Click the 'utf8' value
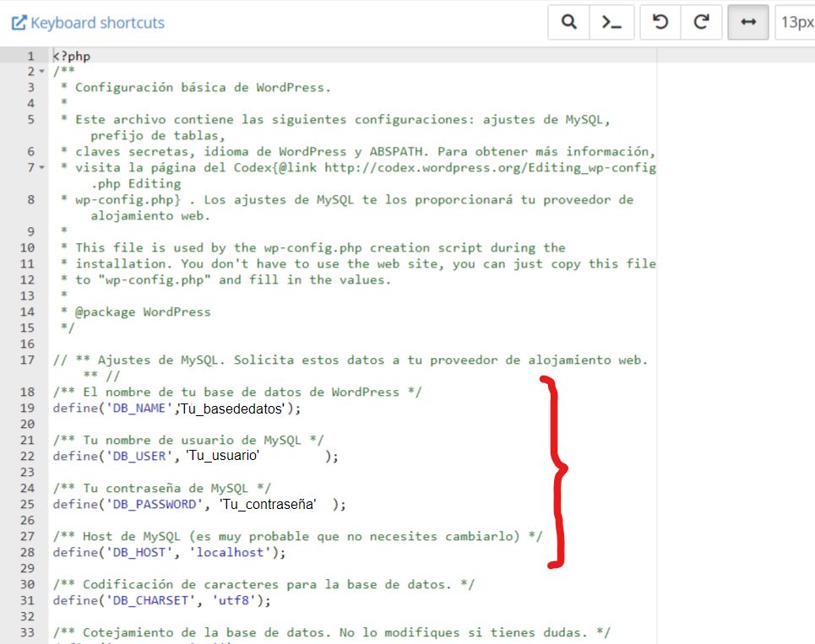Viewport: 815px width, 644px height. [234, 600]
